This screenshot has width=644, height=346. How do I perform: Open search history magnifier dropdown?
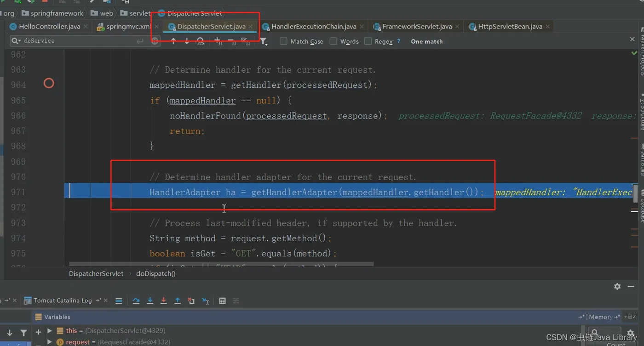[16, 41]
